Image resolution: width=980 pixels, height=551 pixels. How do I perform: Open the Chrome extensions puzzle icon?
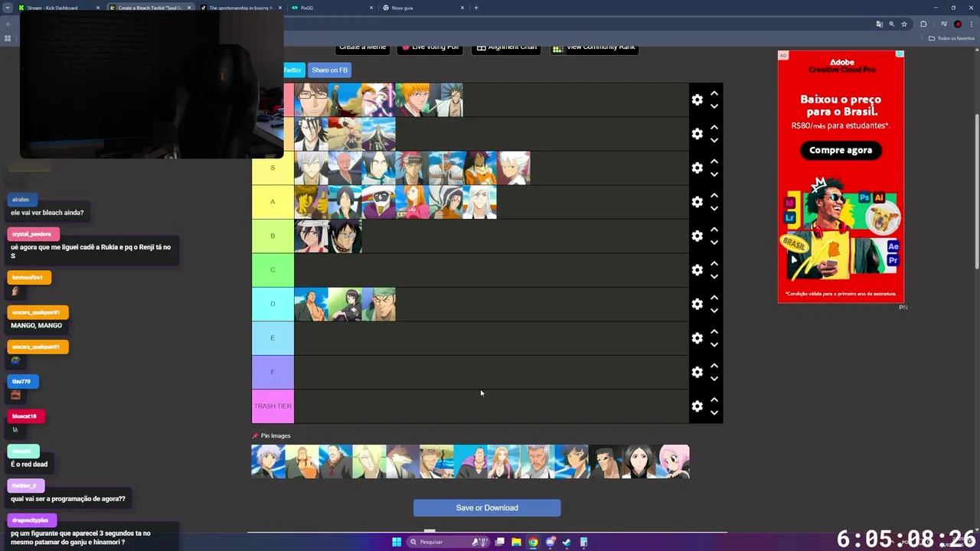(x=923, y=24)
